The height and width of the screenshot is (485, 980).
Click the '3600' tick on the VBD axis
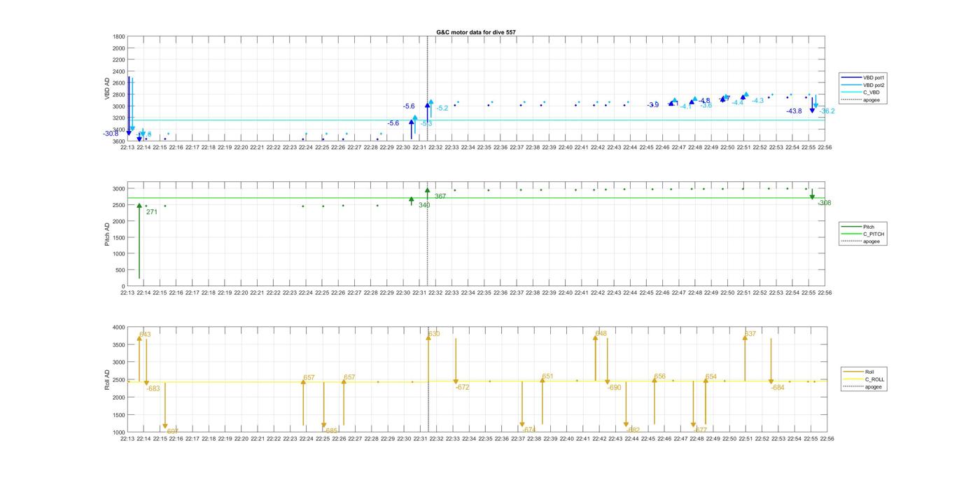tap(118, 141)
